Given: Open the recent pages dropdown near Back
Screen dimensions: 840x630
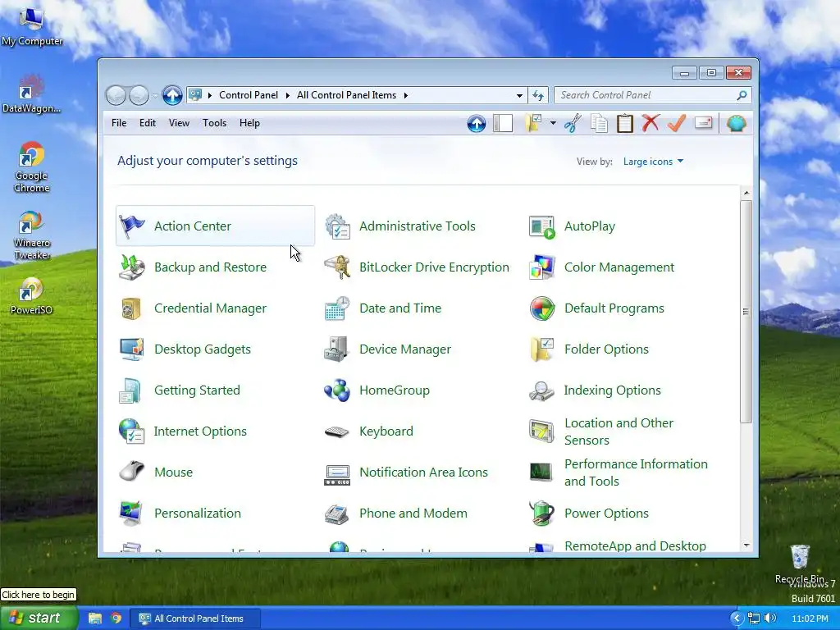Looking at the screenshot, I should (x=155, y=96).
